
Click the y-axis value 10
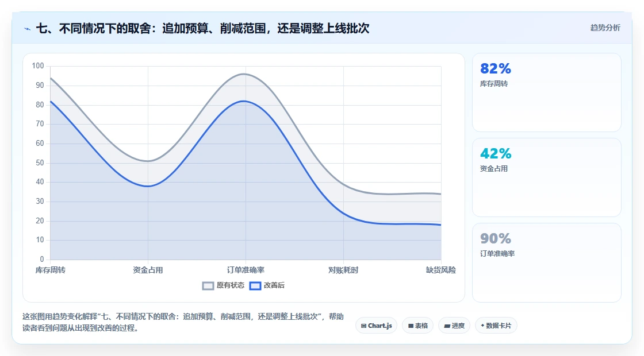40,240
